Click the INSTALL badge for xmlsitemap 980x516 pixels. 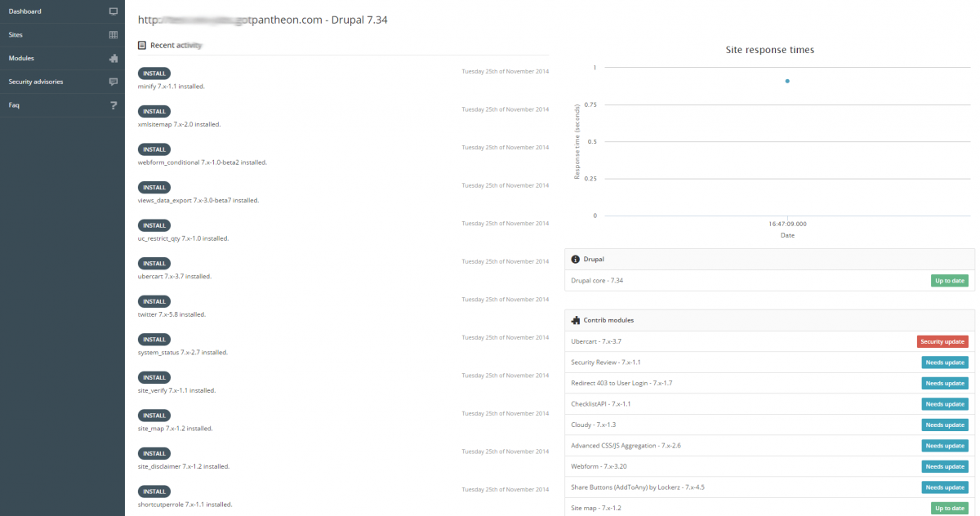[x=154, y=111]
